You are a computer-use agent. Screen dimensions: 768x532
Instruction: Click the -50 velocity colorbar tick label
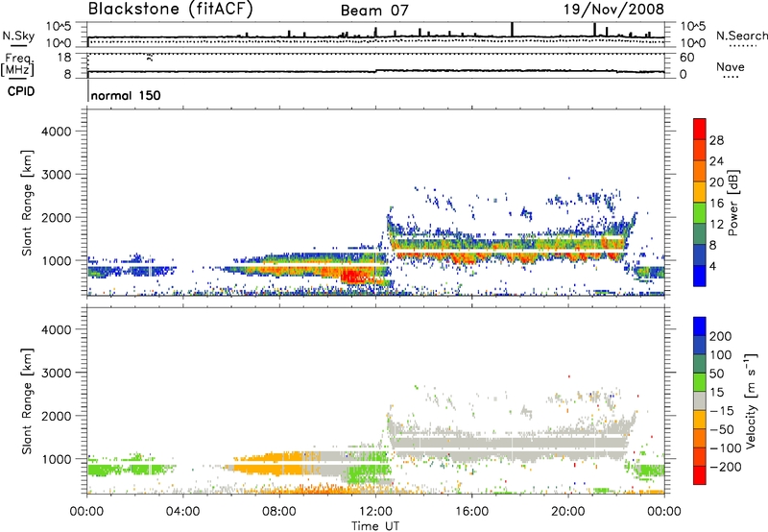723,429
